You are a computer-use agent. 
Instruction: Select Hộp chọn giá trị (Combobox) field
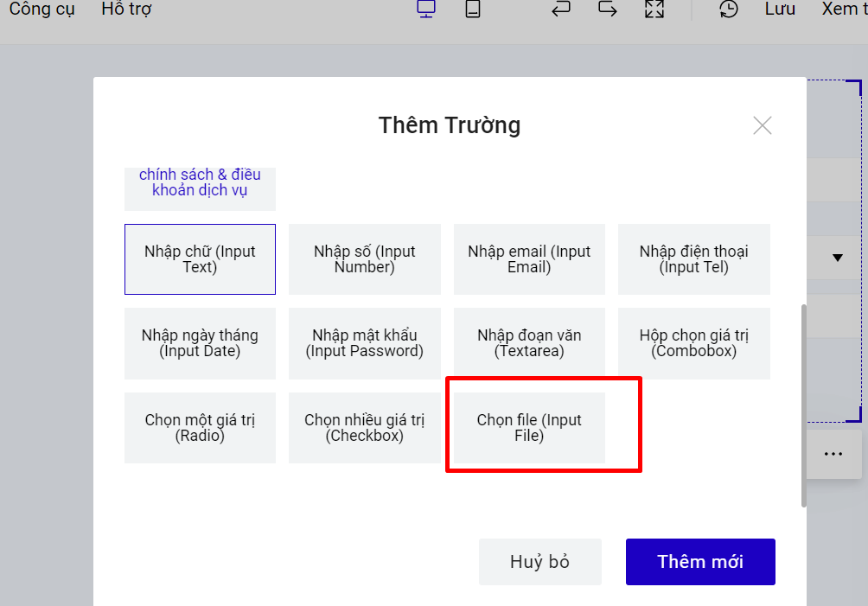(x=693, y=344)
